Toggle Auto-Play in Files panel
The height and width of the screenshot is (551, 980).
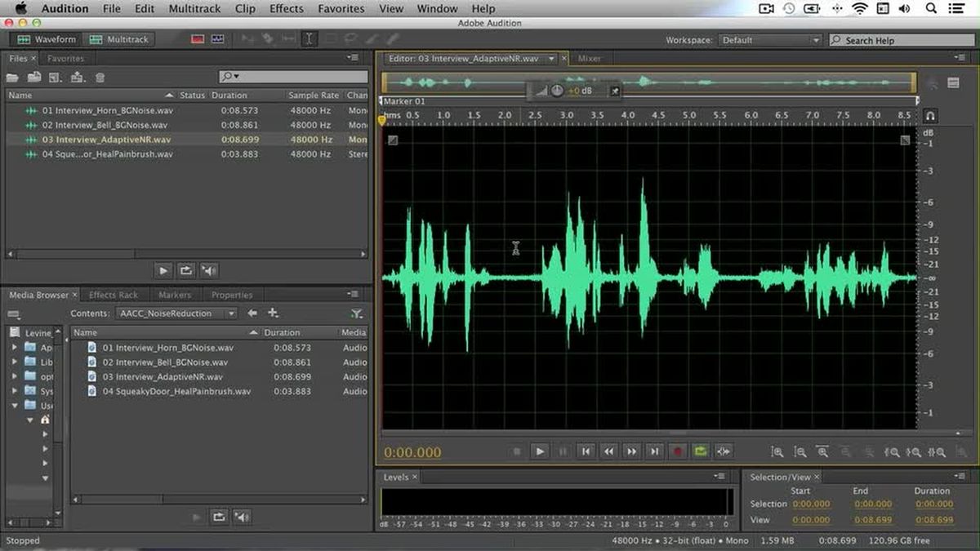[210, 270]
